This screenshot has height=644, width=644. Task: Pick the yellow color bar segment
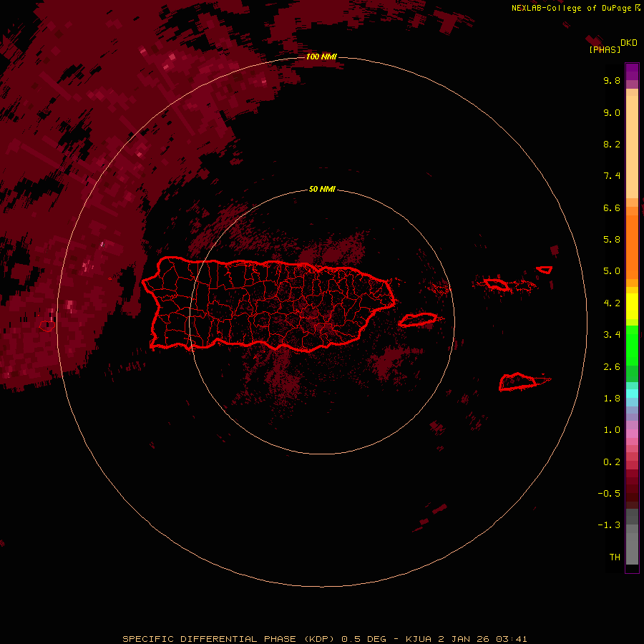pos(632,306)
